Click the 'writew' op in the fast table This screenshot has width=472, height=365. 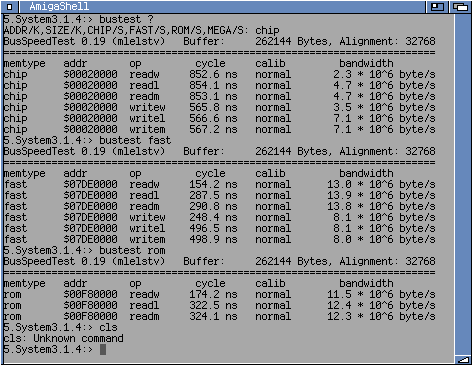pyautogui.click(x=147, y=217)
